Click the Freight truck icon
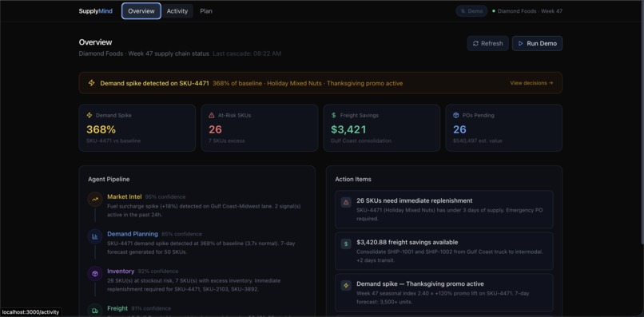Viewport: 644px width, 317px height. point(95,311)
